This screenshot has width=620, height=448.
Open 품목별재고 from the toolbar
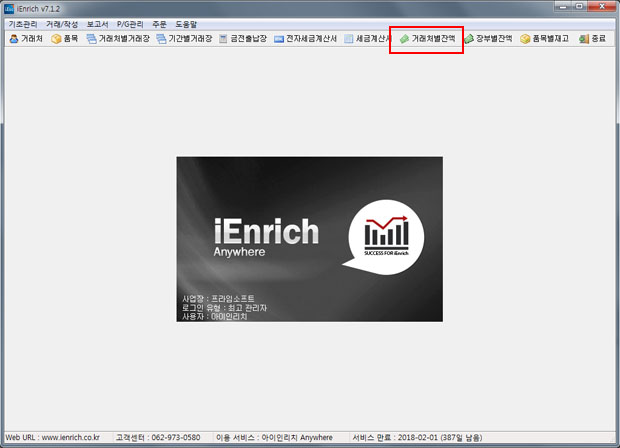(x=545, y=39)
